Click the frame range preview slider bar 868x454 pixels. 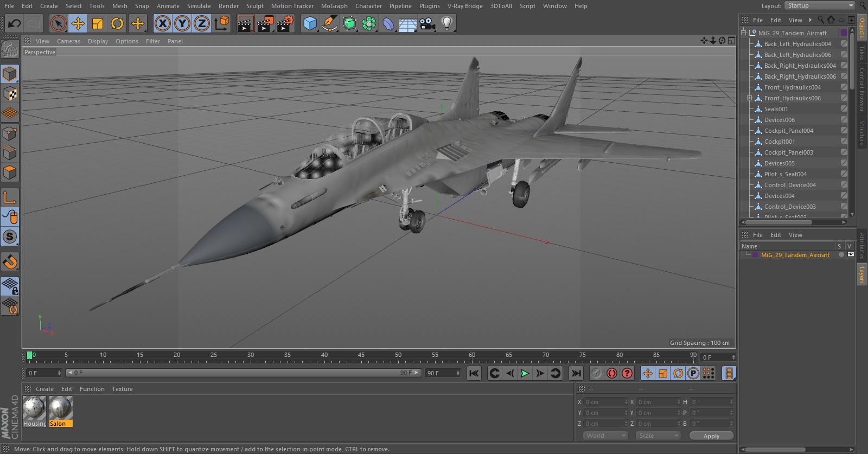pos(244,373)
